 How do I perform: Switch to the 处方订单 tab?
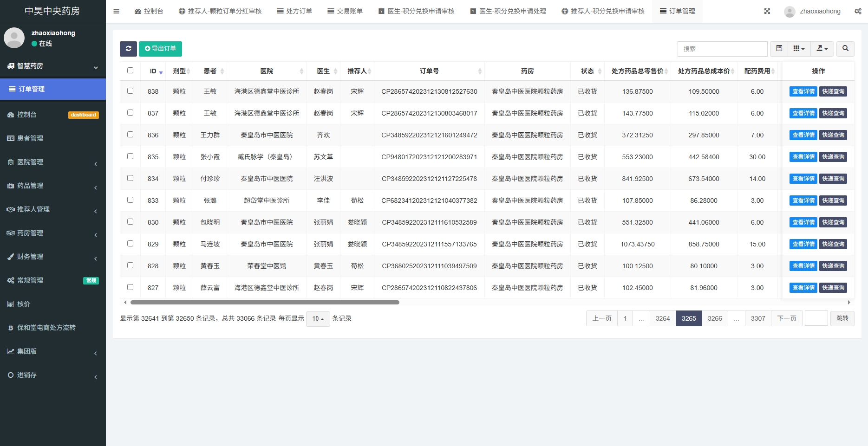point(294,11)
